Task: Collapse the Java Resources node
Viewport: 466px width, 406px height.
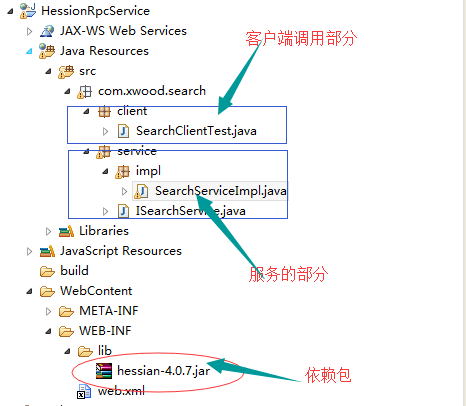Action: pos(29,51)
